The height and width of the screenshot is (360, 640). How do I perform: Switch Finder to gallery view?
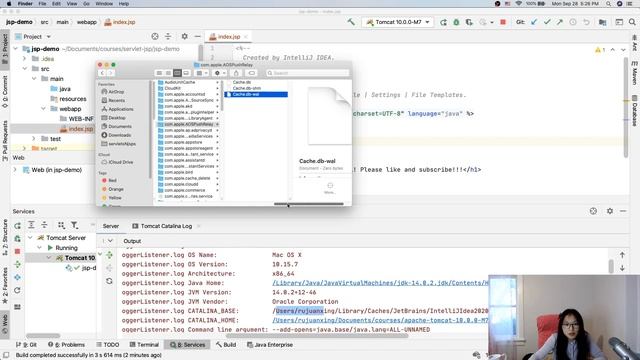tap(186, 73)
